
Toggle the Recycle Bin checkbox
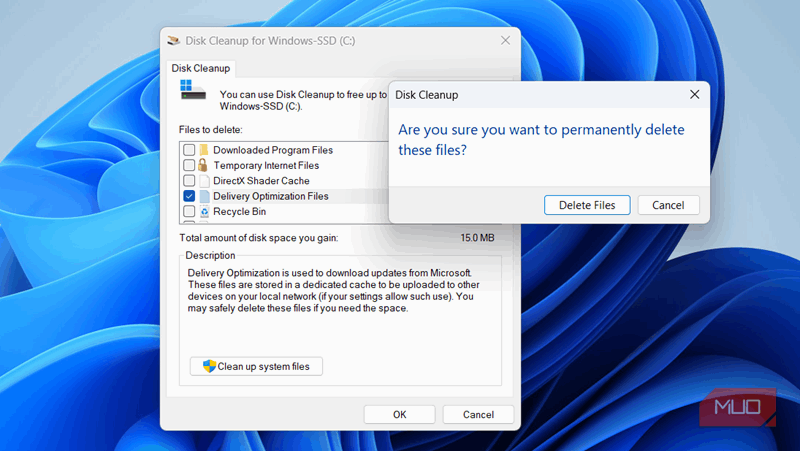click(x=189, y=212)
